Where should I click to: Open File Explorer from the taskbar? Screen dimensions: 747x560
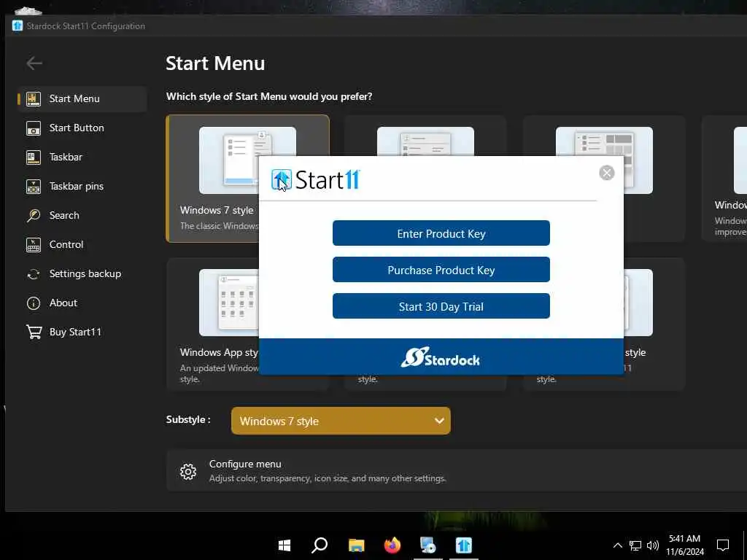point(356,545)
